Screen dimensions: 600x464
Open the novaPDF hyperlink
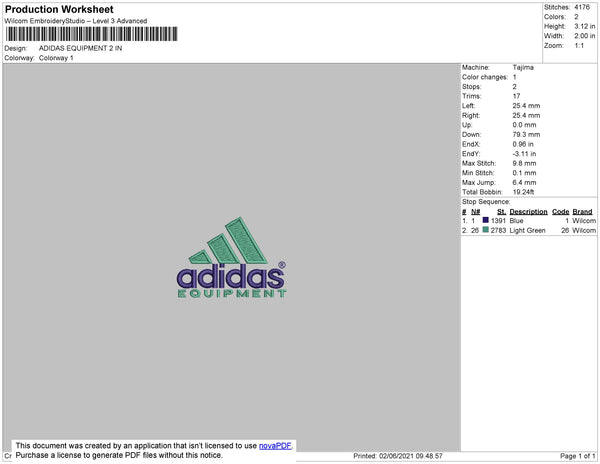pos(275,446)
